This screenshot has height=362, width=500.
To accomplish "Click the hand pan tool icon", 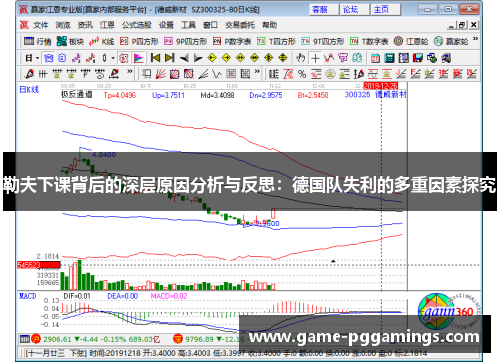I will coord(301,58).
